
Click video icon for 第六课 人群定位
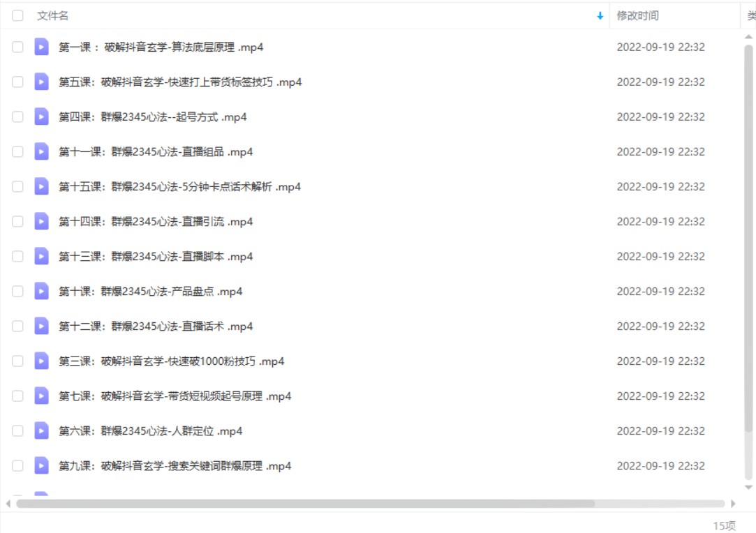(x=41, y=431)
